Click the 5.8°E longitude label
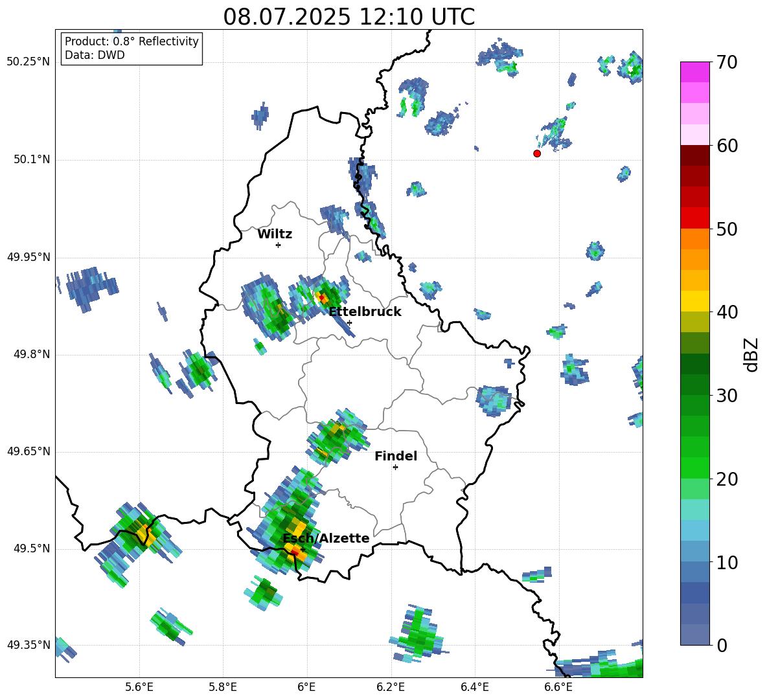 pos(223,687)
